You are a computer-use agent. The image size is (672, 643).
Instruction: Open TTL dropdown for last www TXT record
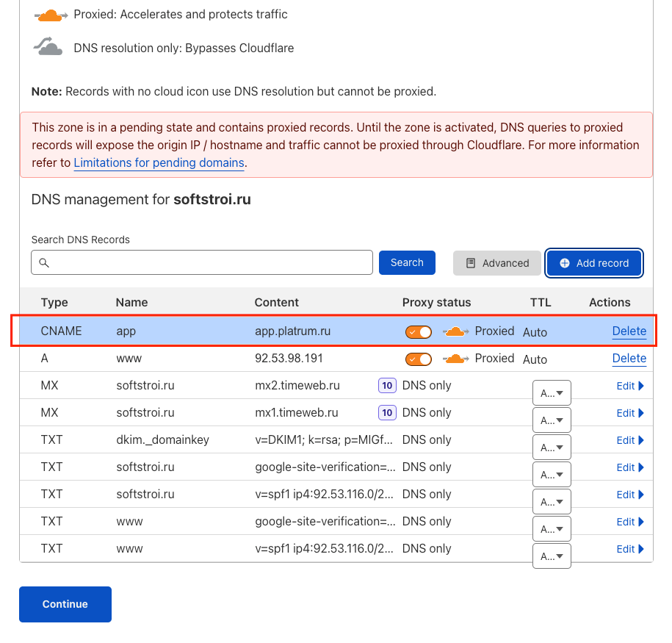pos(552,556)
